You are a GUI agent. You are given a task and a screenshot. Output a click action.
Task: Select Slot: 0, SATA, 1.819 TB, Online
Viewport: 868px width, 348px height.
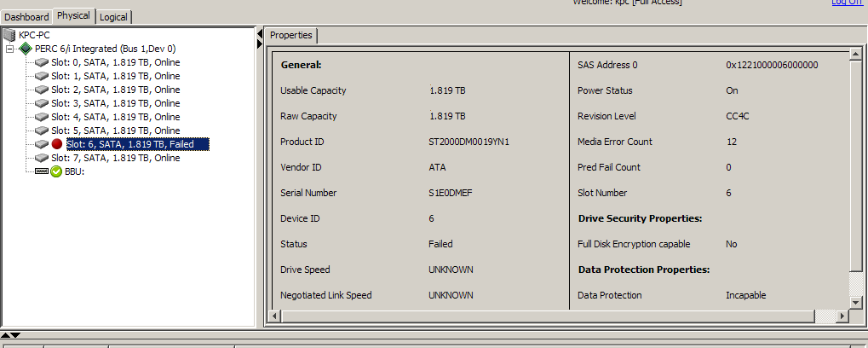116,62
